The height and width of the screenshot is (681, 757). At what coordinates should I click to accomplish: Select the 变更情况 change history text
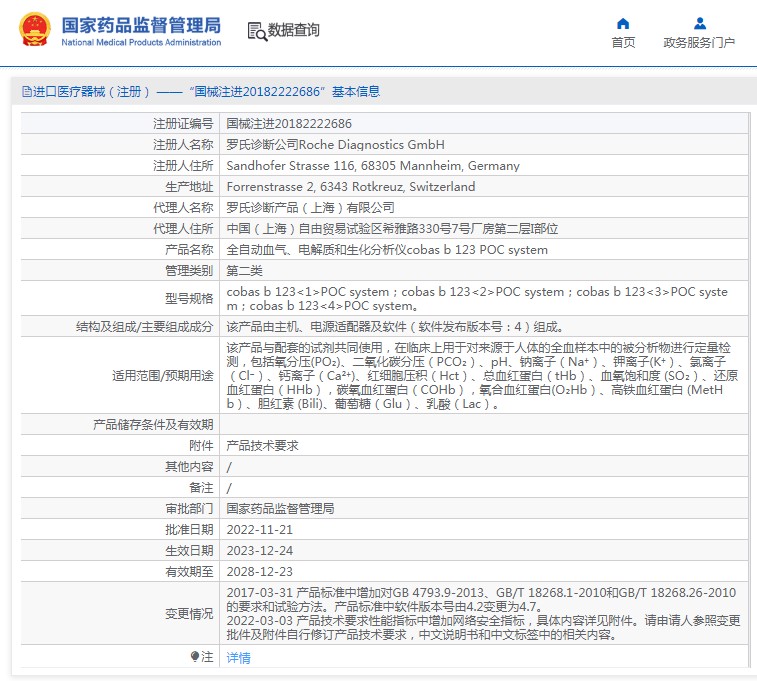click(x=483, y=613)
